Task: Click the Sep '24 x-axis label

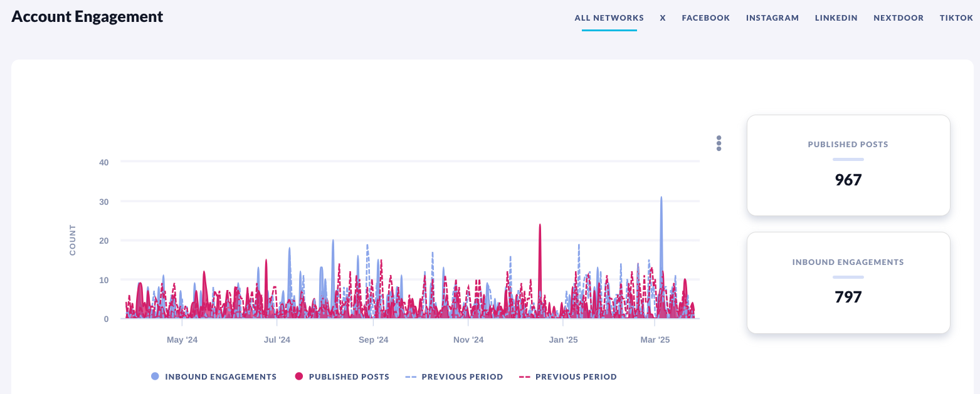Action: [373, 340]
